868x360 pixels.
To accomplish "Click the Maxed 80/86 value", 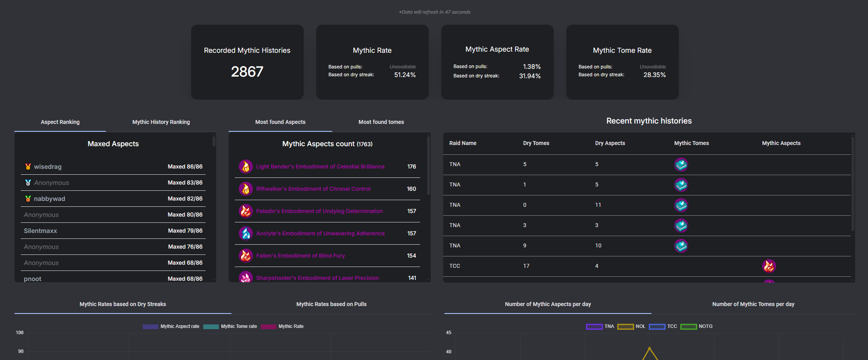I will 185,215.
